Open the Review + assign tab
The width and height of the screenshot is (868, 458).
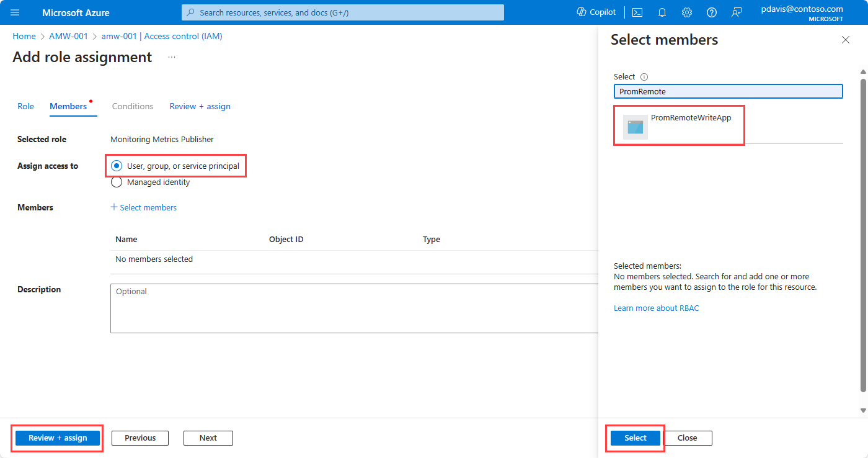[x=200, y=106]
